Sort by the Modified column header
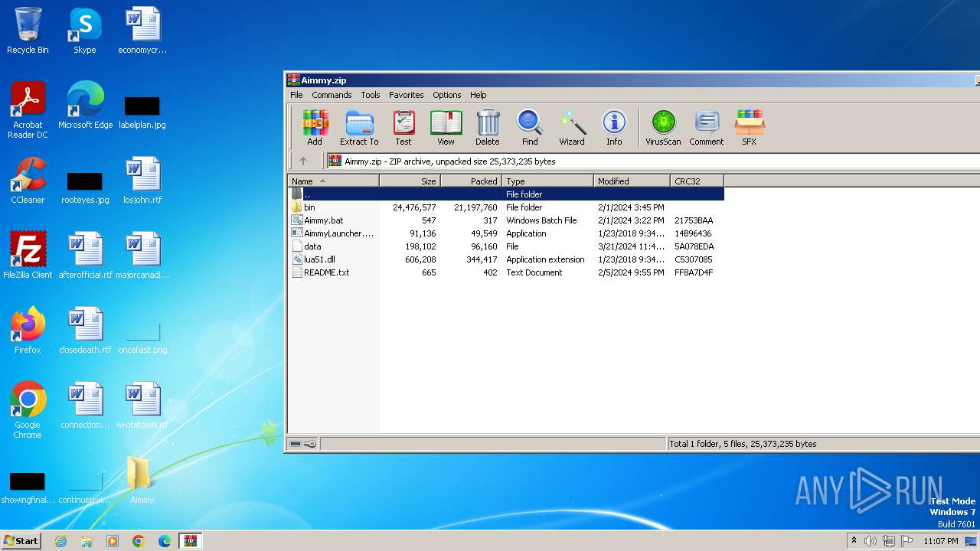 pyautogui.click(x=632, y=181)
